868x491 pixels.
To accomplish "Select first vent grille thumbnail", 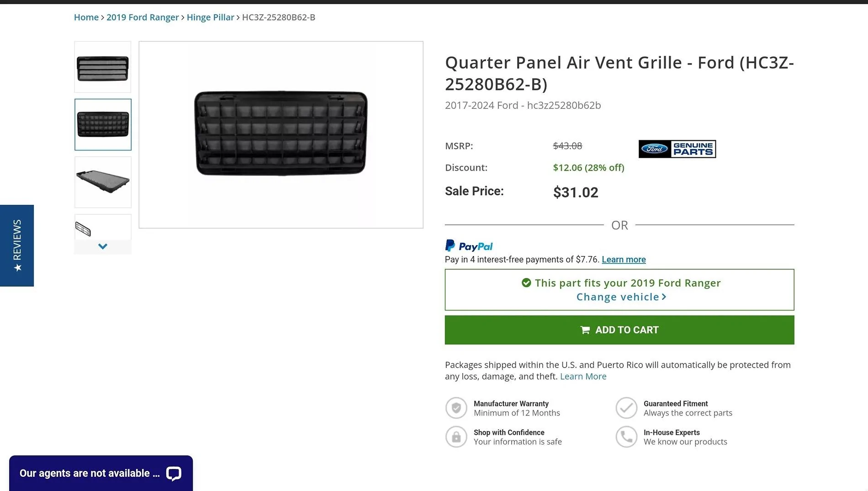I will 103,67.
